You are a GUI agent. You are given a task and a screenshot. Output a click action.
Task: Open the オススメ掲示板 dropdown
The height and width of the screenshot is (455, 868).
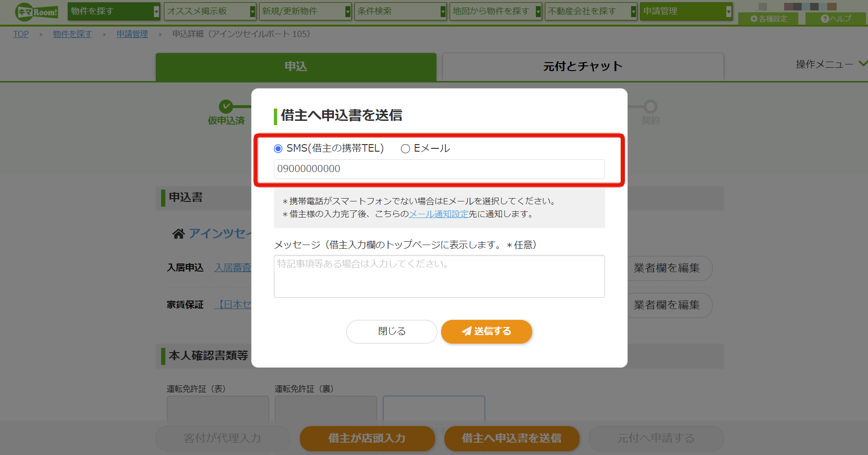pos(210,11)
